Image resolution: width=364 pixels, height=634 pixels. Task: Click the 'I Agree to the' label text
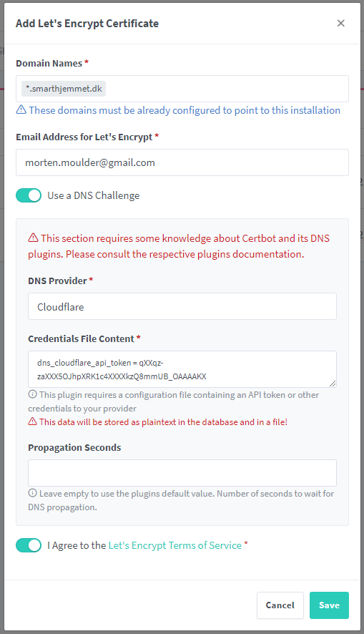(x=77, y=545)
